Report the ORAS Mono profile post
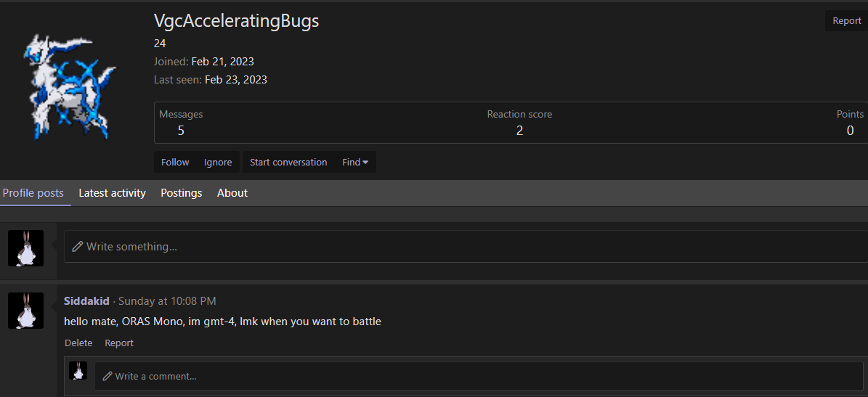This screenshot has height=397, width=868. [x=119, y=343]
